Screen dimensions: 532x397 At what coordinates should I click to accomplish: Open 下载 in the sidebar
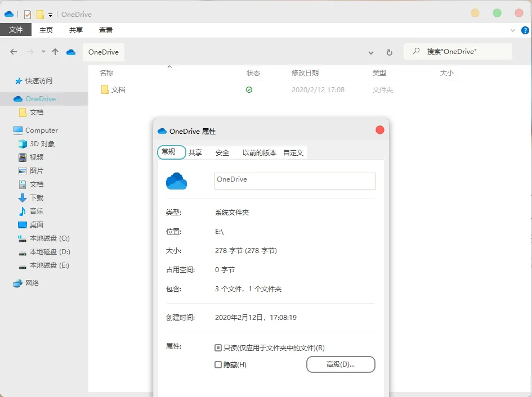(31, 197)
